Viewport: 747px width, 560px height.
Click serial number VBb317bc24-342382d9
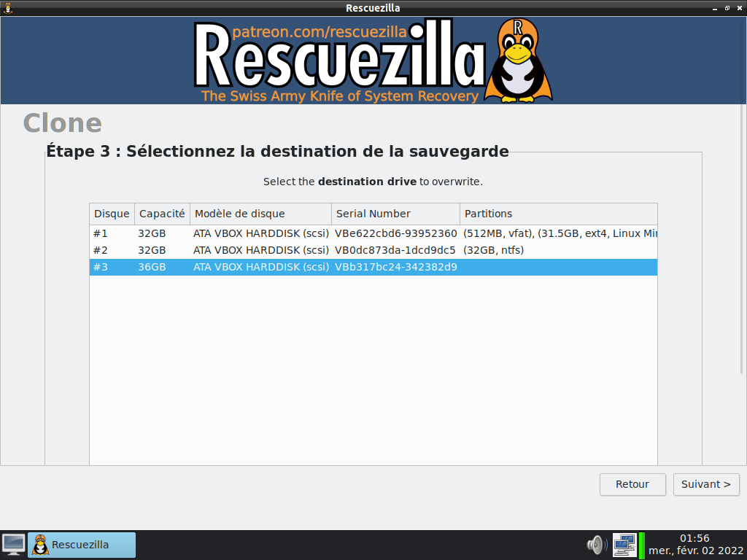396,267
